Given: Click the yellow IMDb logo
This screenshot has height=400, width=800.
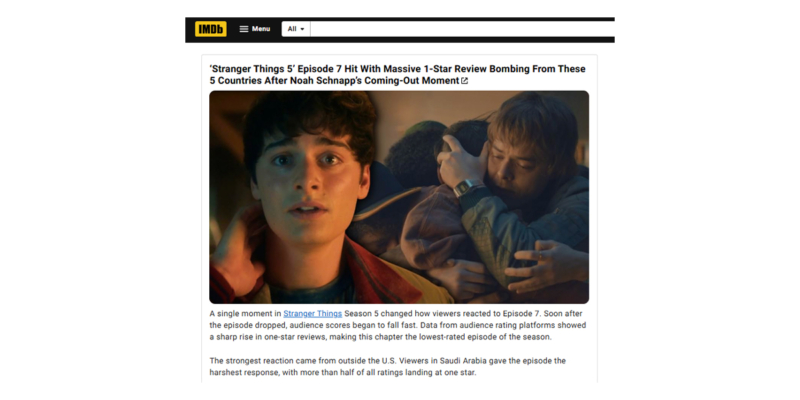Looking at the screenshot, I should pos(211,29).
